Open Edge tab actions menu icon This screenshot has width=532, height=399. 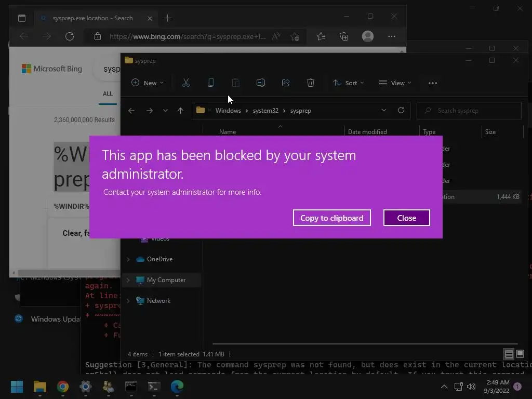tap(22, 18)
